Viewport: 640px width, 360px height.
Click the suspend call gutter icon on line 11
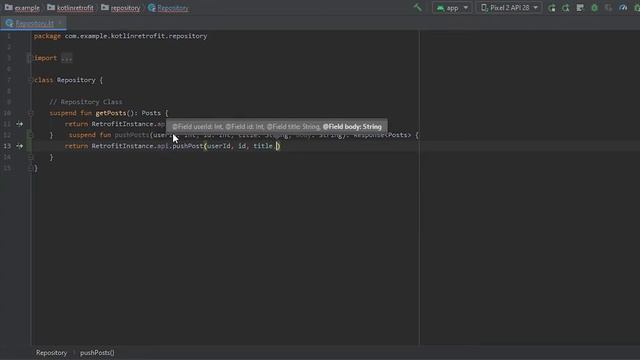point(19,124)
